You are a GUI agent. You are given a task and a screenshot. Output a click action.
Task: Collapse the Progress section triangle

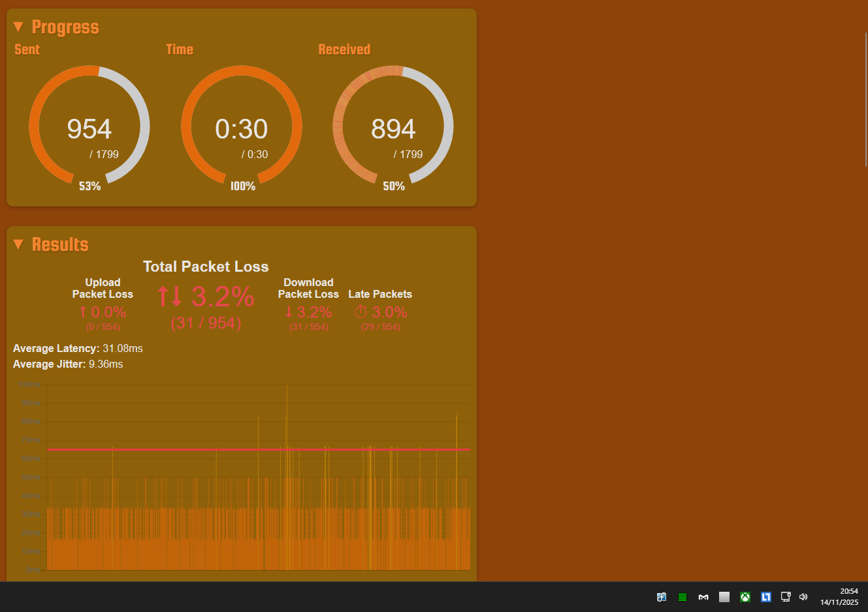(18, 27)
